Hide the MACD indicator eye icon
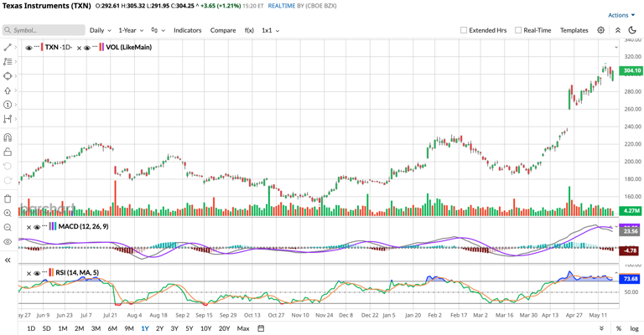Viewport: 644px width, 335px height. (x=37, y=227)
